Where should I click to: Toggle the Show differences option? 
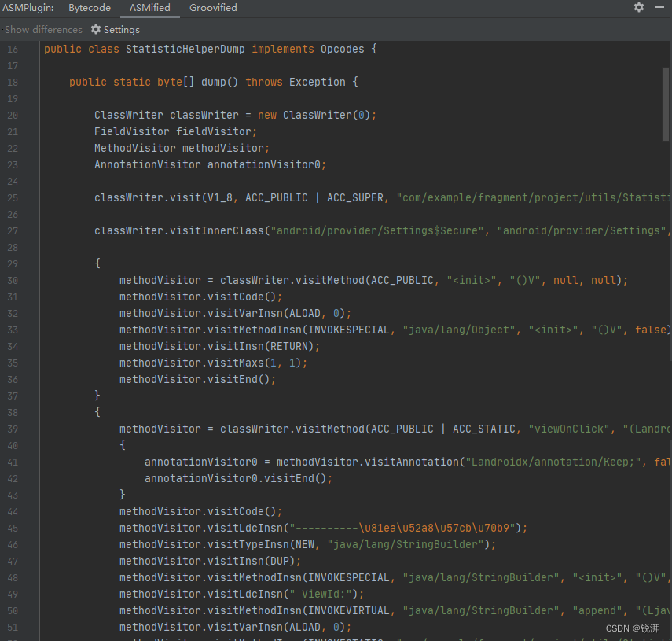pos(43,29)
